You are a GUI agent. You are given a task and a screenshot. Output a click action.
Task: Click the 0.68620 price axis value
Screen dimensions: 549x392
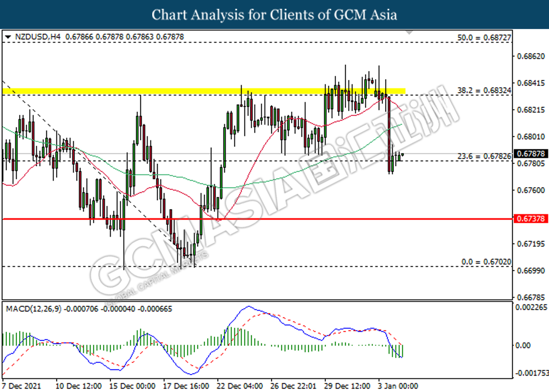(x=531, y=56)
